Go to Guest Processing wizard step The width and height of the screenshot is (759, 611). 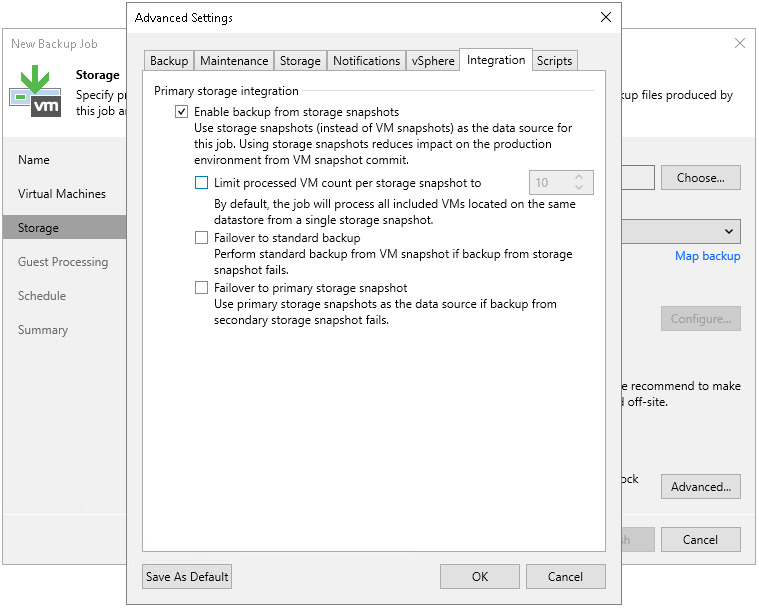[x=63, y=262]
